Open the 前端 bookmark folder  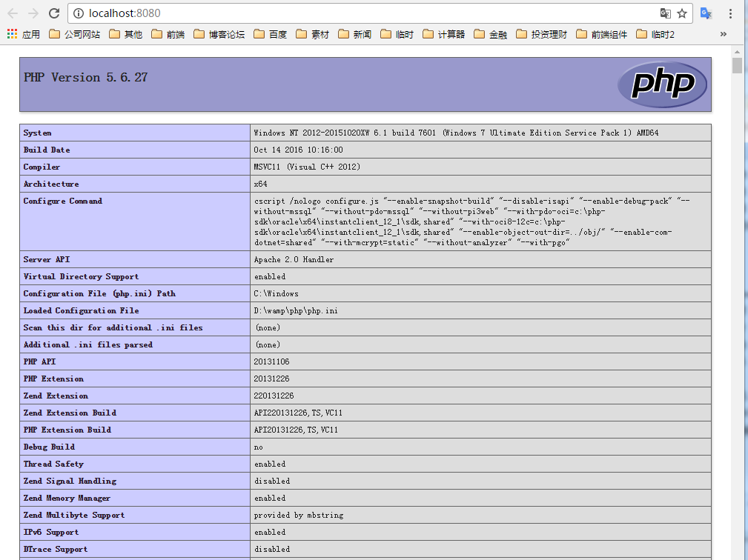click(x=168, y=34)
